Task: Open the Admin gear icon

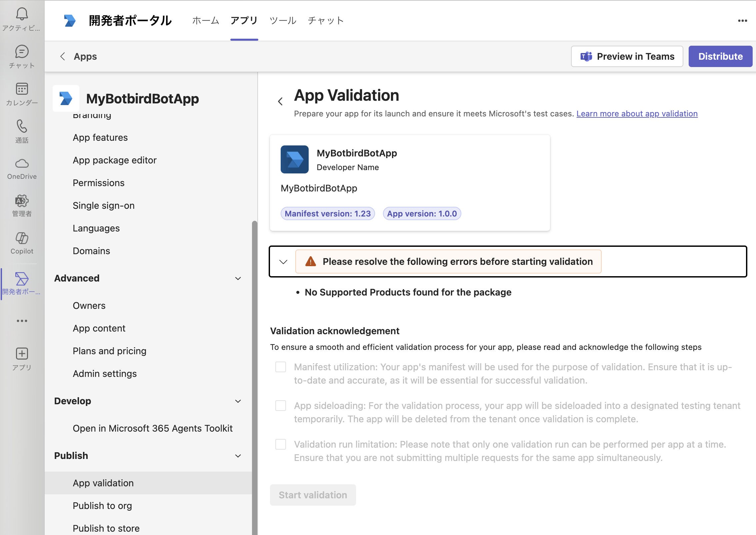Action: [22, 201]
